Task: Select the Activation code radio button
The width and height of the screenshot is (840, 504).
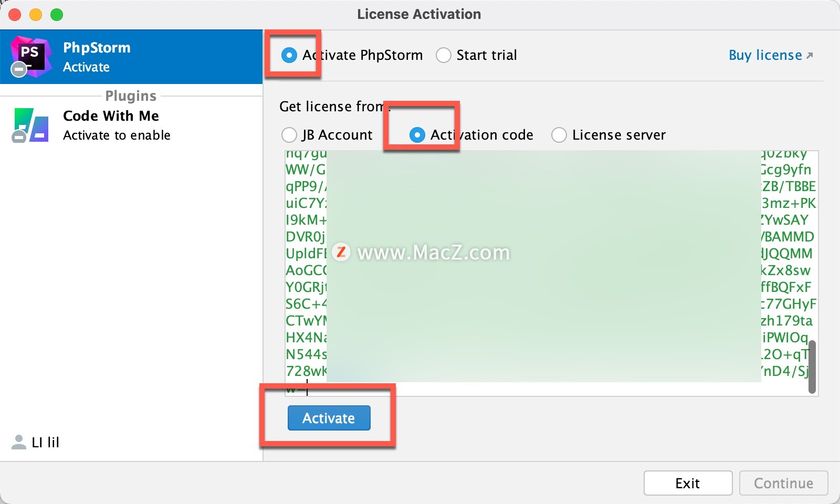Action: click(417, 135)
